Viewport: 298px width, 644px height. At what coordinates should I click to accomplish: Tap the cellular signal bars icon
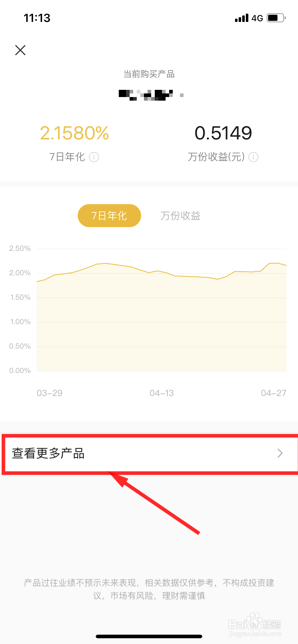click(241, 18)
